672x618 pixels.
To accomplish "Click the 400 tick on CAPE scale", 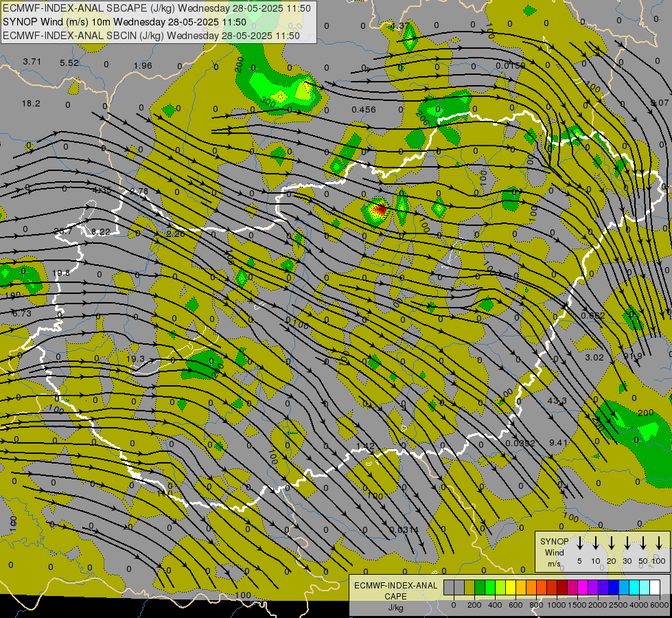I will [495, 605].
